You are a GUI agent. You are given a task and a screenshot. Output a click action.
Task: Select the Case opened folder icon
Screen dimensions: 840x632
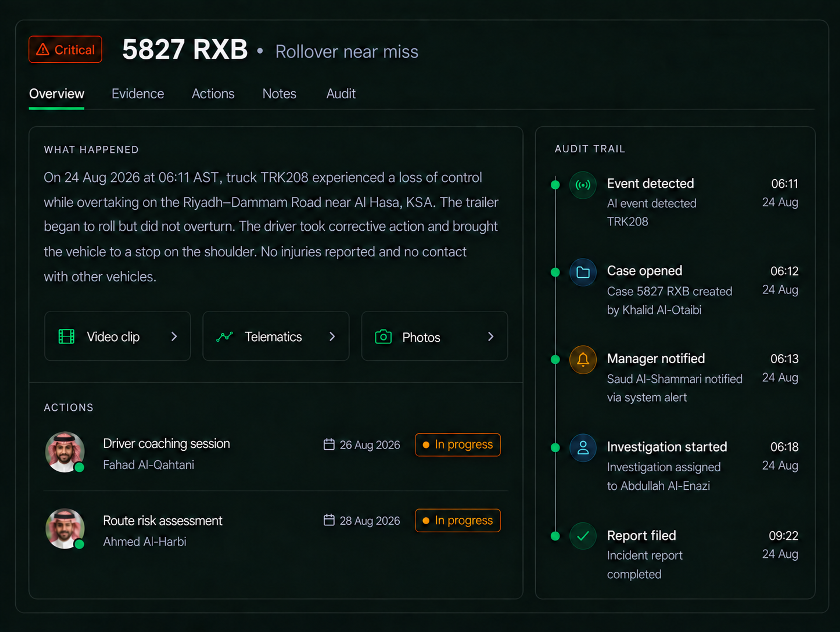click(583, 272)
